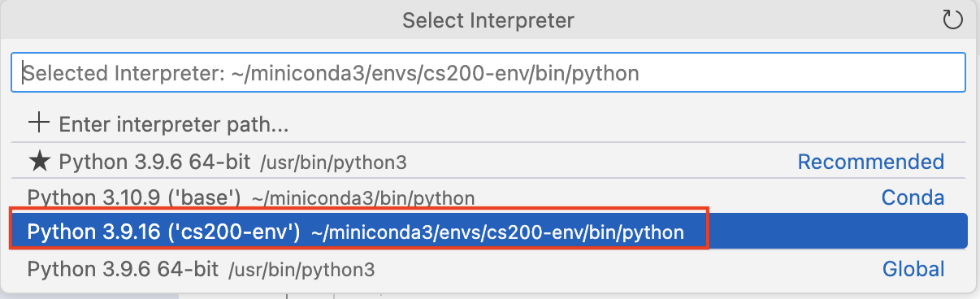Click the 'Python 3.10.9 ('base')' name text
The image size is (980, 299).
pyautogui.click(x=134, y=197)
